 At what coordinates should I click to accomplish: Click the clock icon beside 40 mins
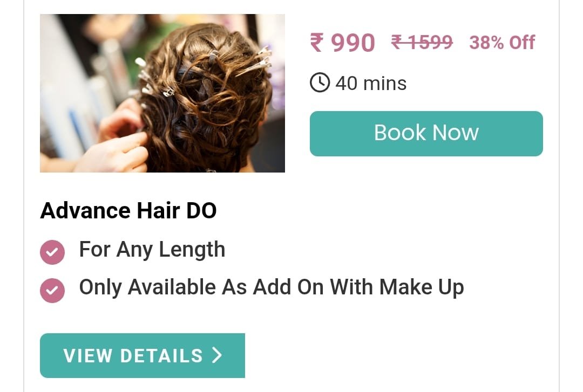click(x=320, y=82)
